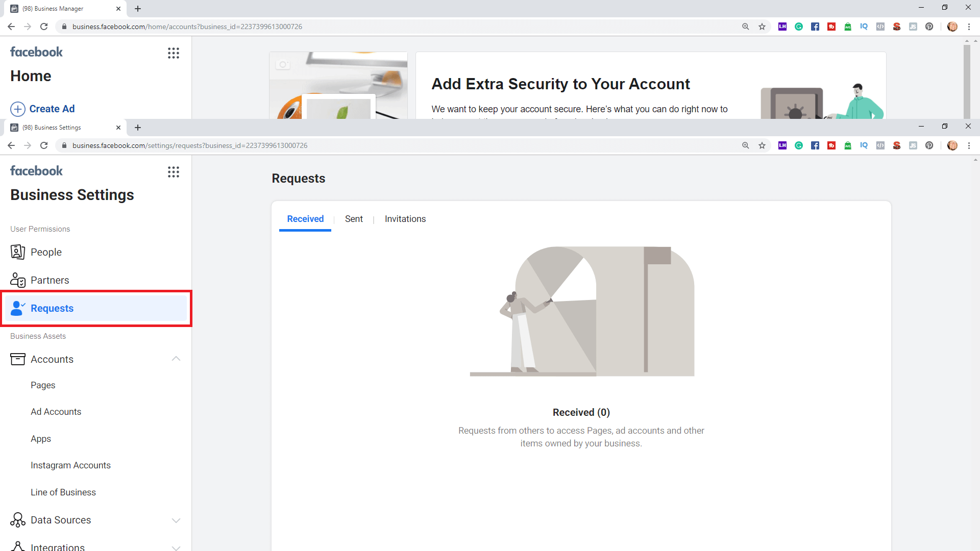
Task: Open Instagram Accounts in sidebar
Action: click(70, 465)
